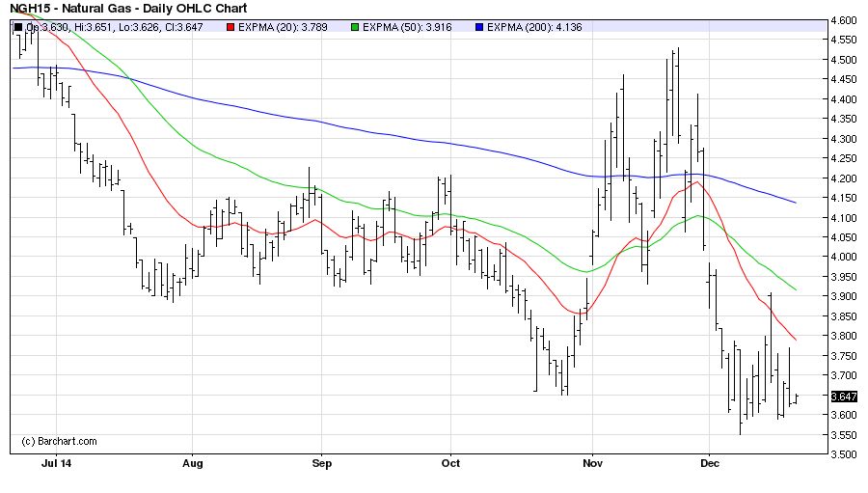This screenshot has height=493, width=868.
Task: Click the 4.000 price axis label
Action: 843,257
